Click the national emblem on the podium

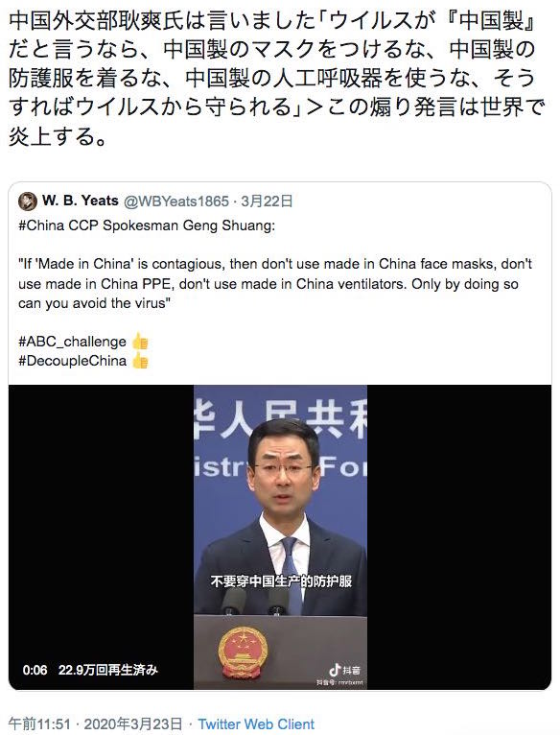[243, 652]
